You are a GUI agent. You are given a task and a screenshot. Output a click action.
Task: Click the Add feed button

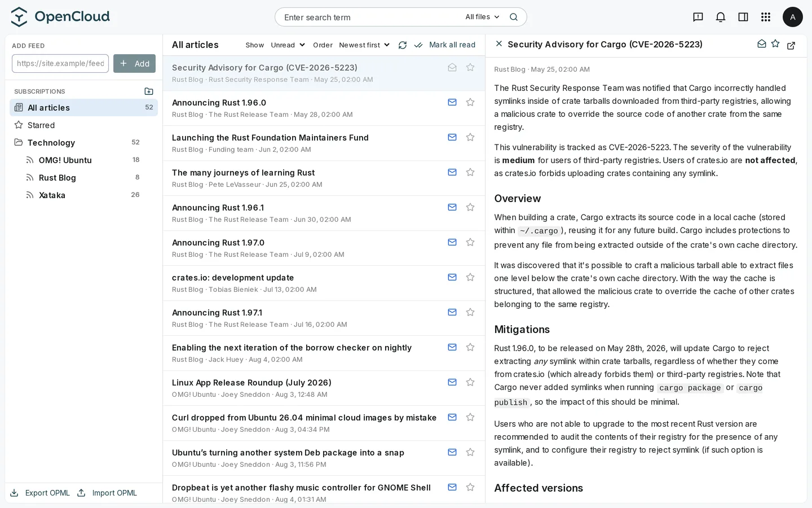tap(134, 64)
